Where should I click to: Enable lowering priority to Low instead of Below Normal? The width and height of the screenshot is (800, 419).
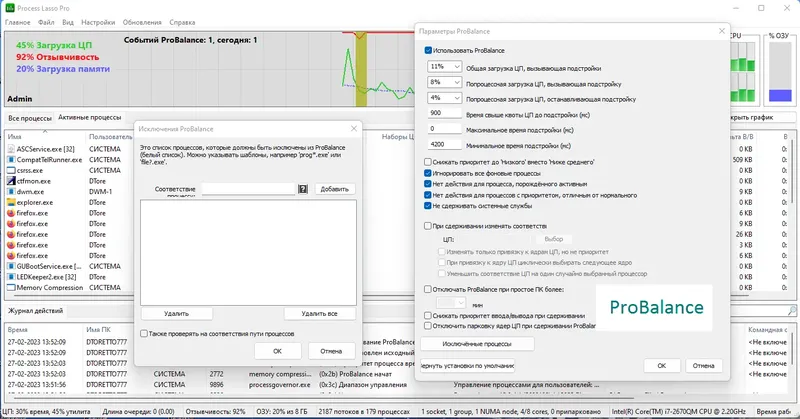(428, 162)
